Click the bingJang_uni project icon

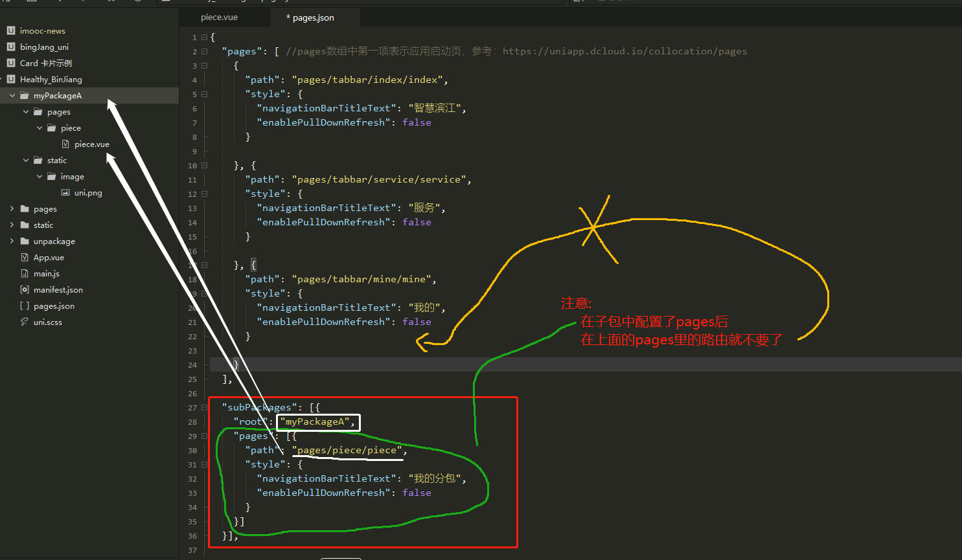(11, 47)
